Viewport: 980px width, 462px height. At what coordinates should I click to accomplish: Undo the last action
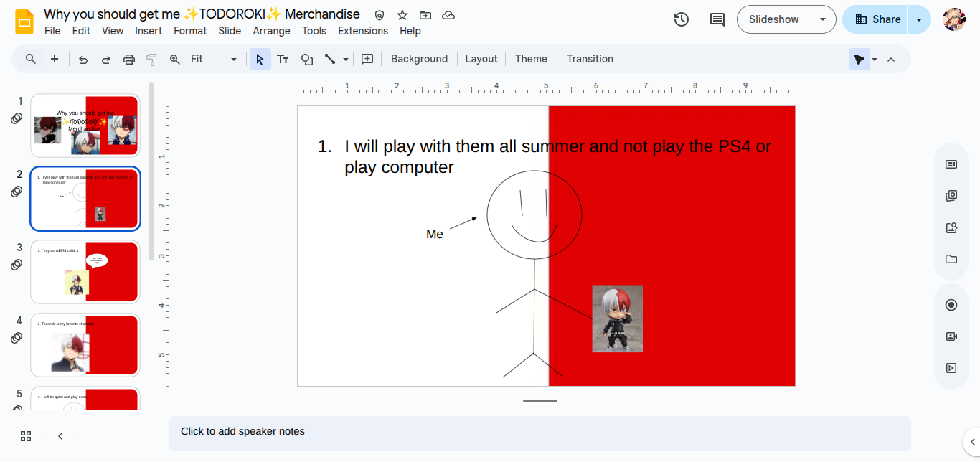pos(83,59)
